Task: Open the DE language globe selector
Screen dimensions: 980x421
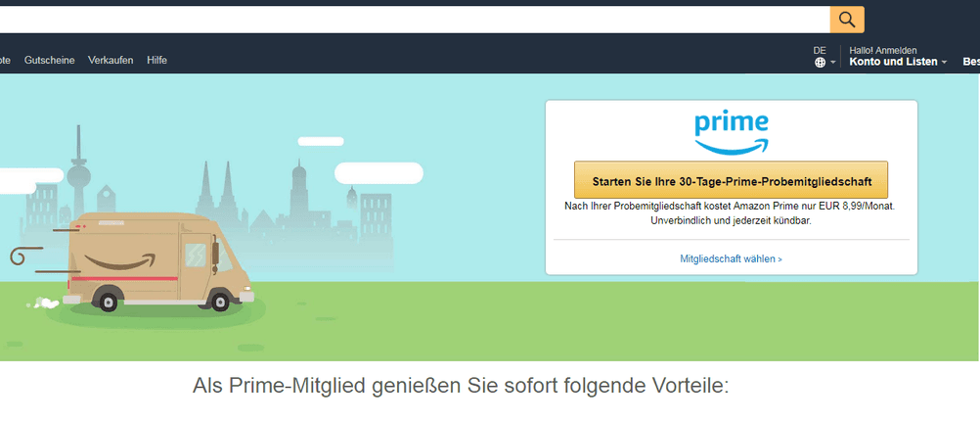Action: (824, 57)
